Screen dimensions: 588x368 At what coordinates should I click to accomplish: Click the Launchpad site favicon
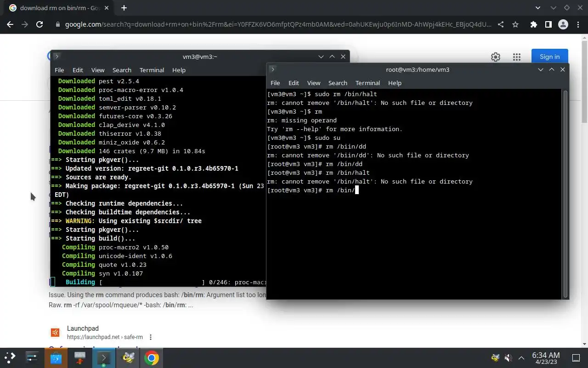click(55, 333)
